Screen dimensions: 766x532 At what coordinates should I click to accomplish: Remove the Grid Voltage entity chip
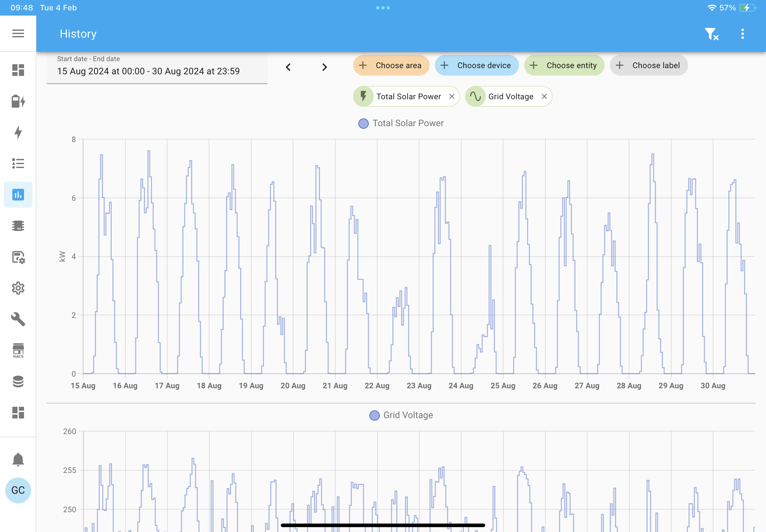click(544, 97)
